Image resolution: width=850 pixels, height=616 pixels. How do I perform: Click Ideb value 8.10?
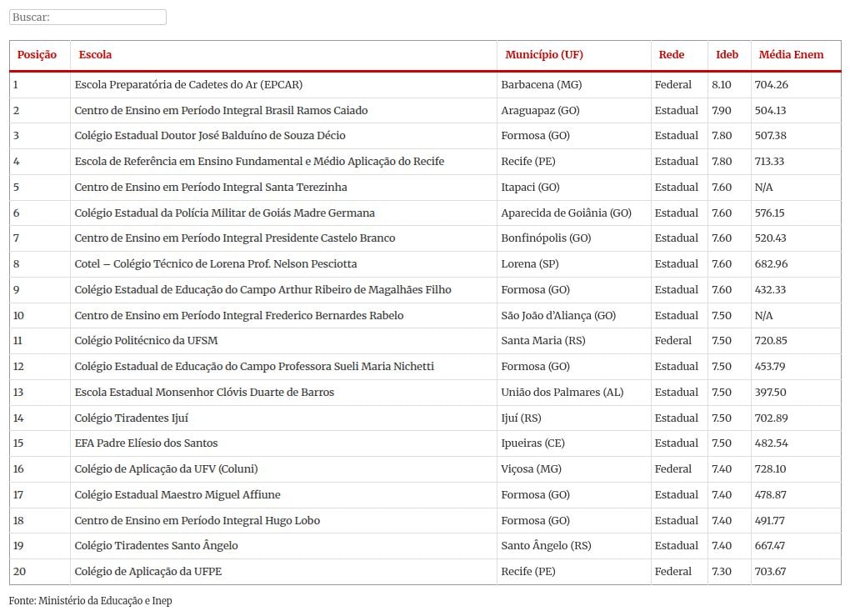[x=722, y=84]
